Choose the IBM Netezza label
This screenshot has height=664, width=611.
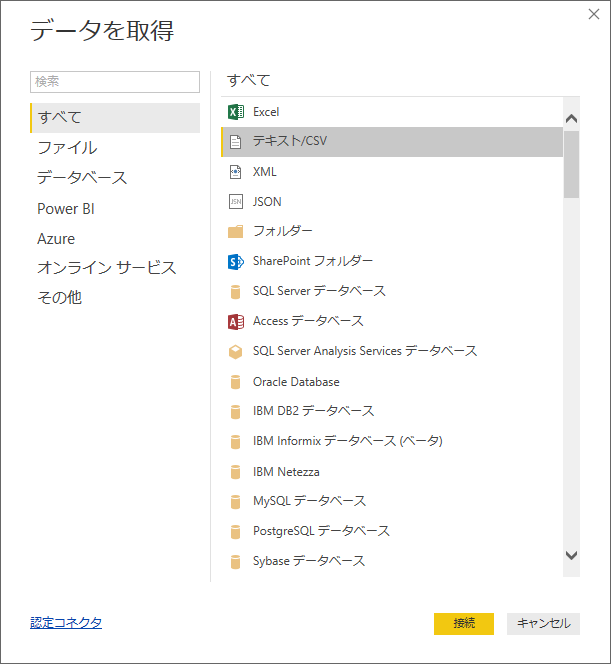[286, 472]
